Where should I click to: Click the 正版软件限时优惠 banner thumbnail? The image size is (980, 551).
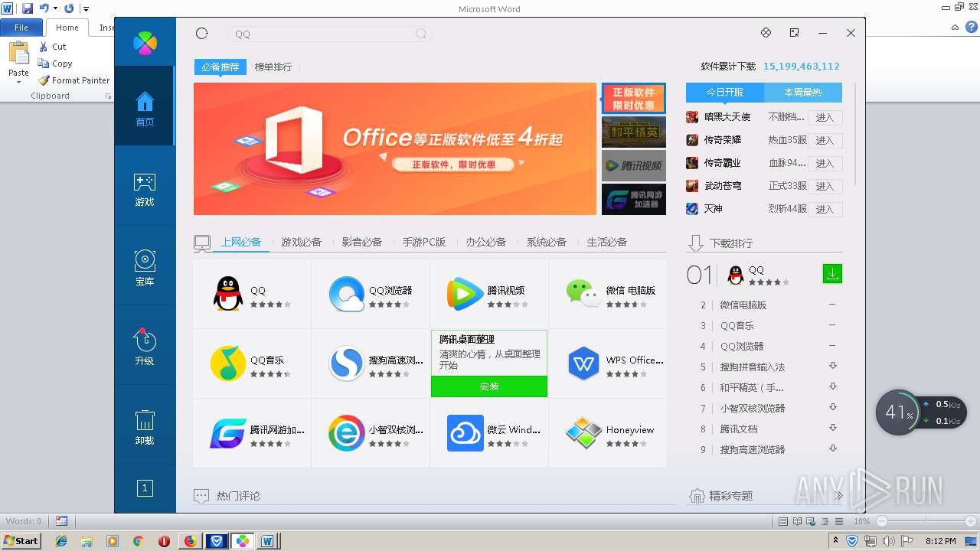pyautogui.click(x=634, y=98)
